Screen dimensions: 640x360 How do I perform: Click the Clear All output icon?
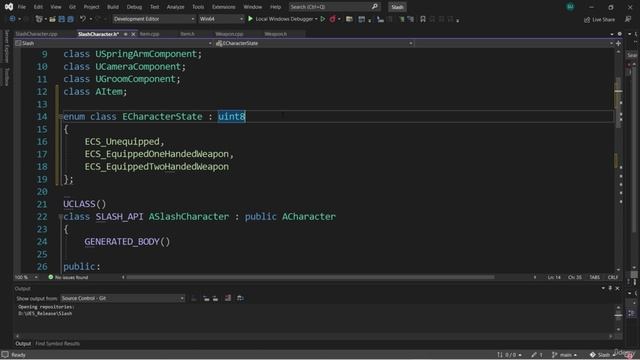coord(228,298)
